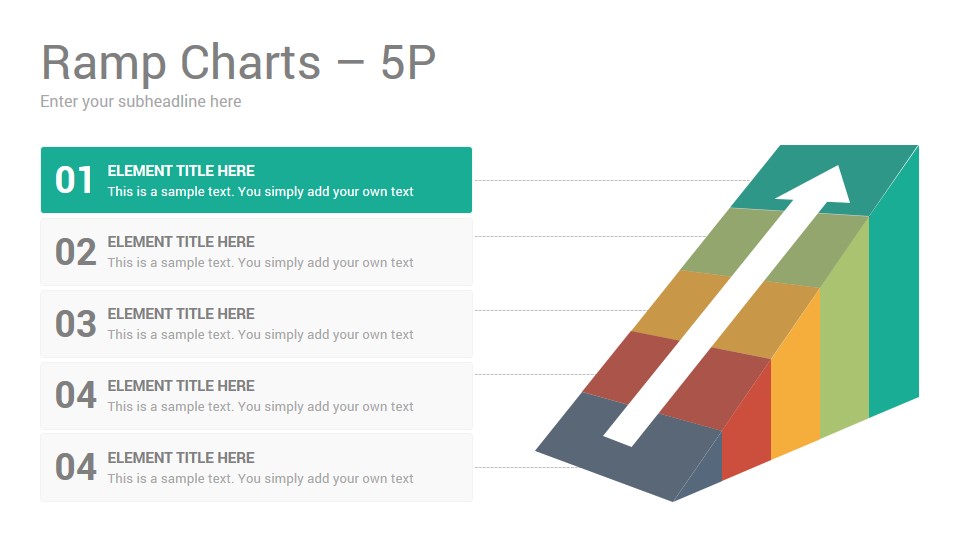Click the white upward arrow on the ramp
960x540 pixels.
click(x=727, y=306)
